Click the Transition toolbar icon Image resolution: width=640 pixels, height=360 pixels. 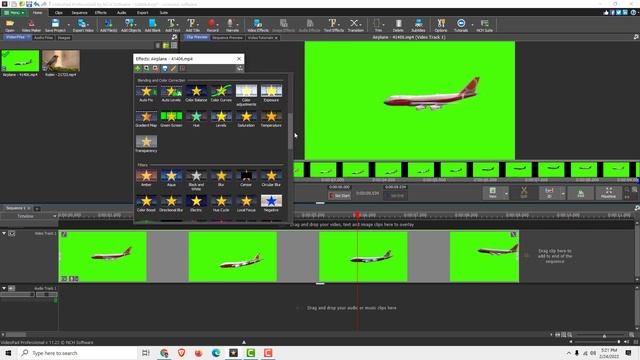coord(355,25)
